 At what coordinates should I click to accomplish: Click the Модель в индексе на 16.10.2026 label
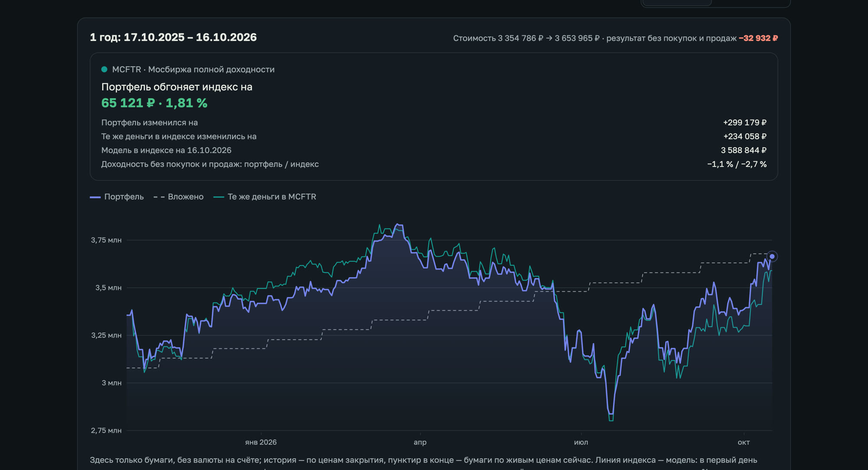[x=166, y=150]
